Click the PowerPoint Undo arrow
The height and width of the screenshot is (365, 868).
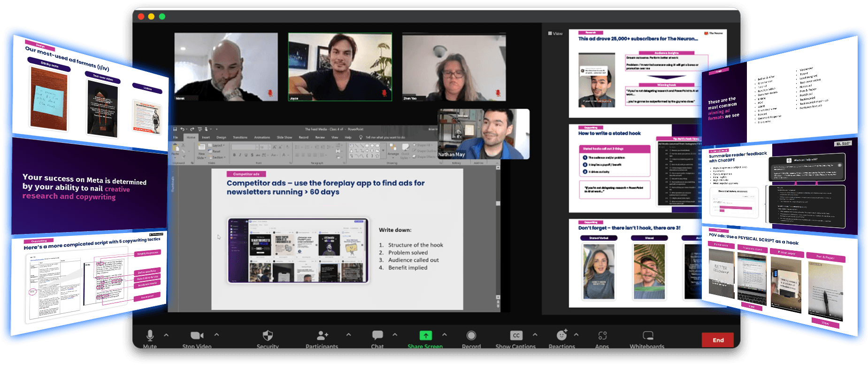tap(182, 129)
